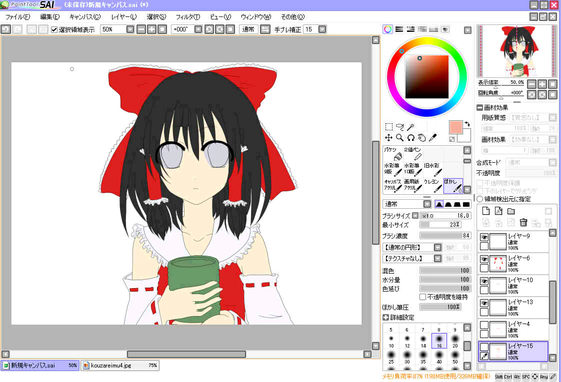Screen dimensions: 561x382
Task: Select the magic wand tool
Action: 410,127
